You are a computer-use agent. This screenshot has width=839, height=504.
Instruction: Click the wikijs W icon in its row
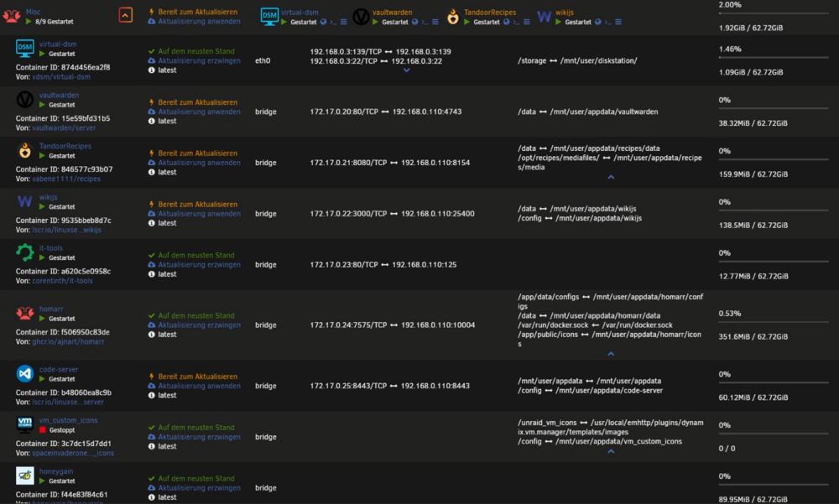(24, 201)
